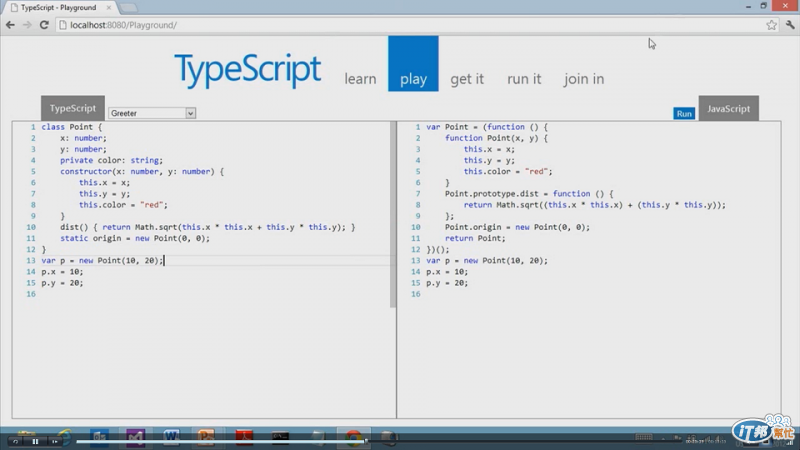Image resolution: width=800 pixels, height=450 pixels.
Task: Place cursor on 'class Point {' line
Action: (x=71, y=127)
